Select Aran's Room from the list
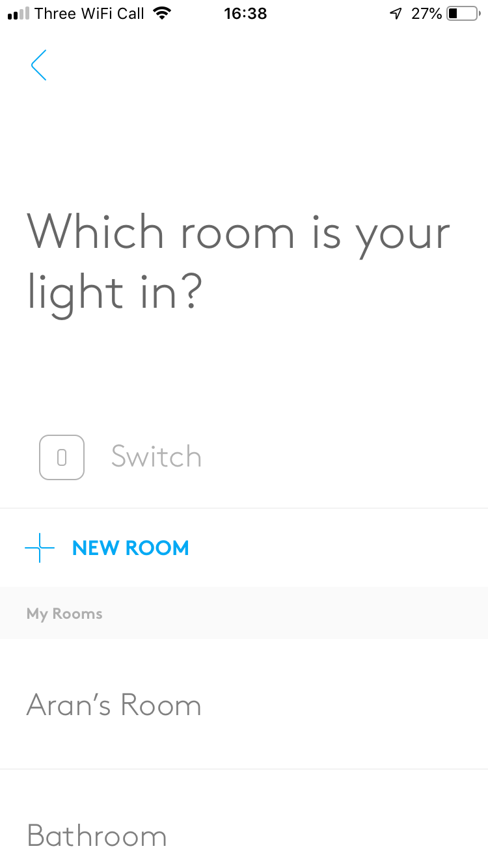Viewport: 488px width, 868px height. click(114, 705)
